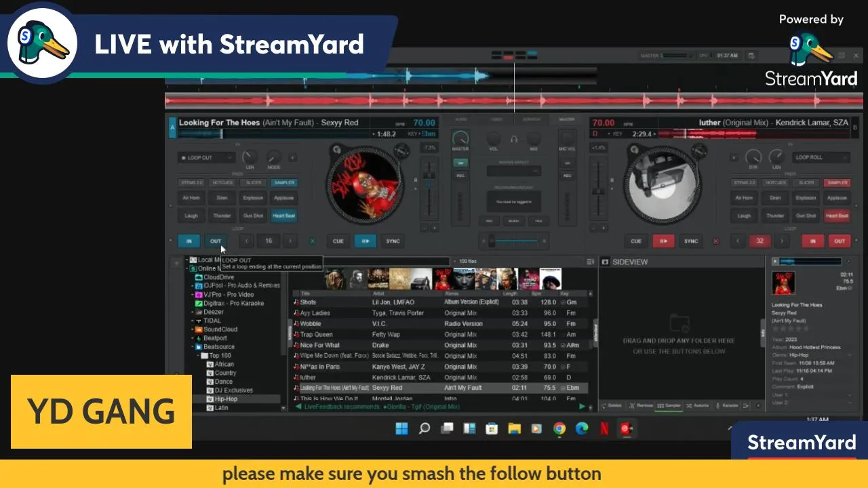Open the LOOP ROLL effect dropdown on deck B

821,157
